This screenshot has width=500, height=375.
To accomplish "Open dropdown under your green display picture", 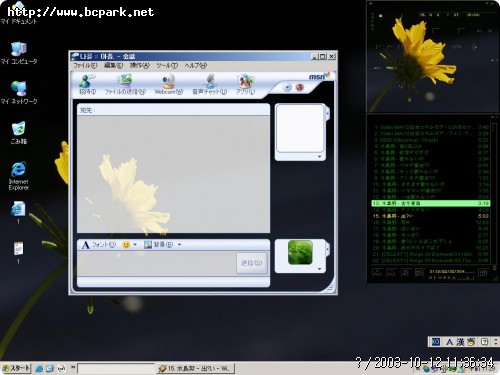I will point(319,269).
